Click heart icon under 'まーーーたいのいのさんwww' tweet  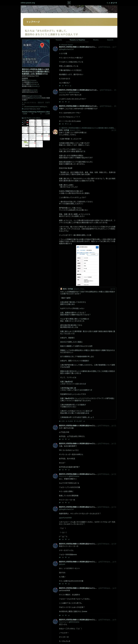(66, 124)
